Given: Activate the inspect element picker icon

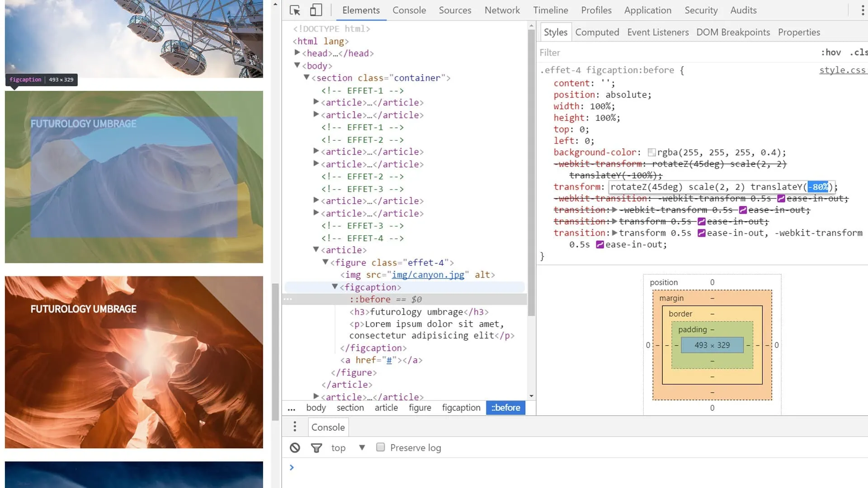Looking at the screenshot, I should [x=295, y=10].
